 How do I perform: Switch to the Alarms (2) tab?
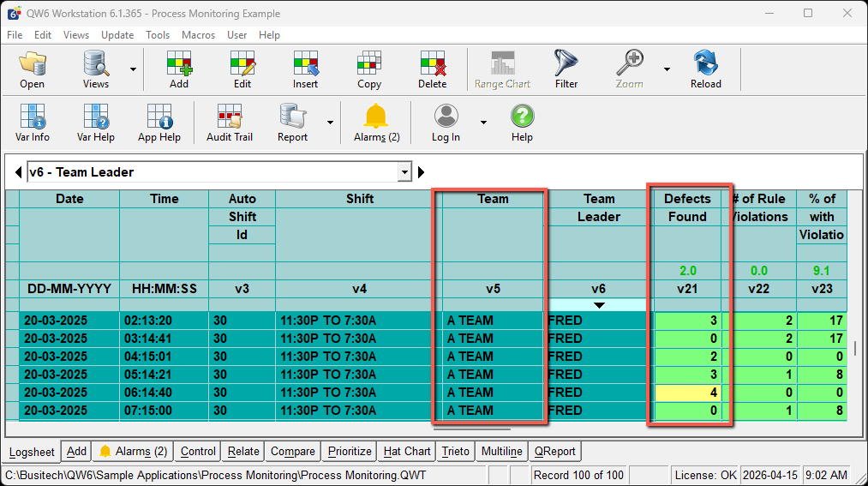133,452
